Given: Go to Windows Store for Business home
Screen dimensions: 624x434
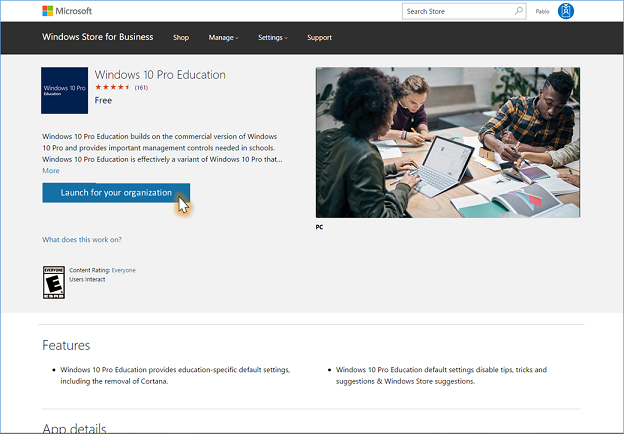Looking at the screenshot, I should coord(98,37).
